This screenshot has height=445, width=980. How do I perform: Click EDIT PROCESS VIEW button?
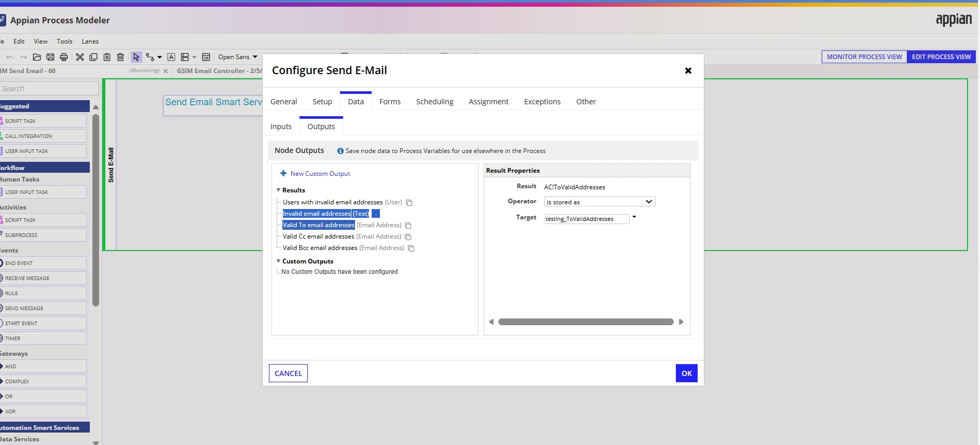tap(942, 57)
